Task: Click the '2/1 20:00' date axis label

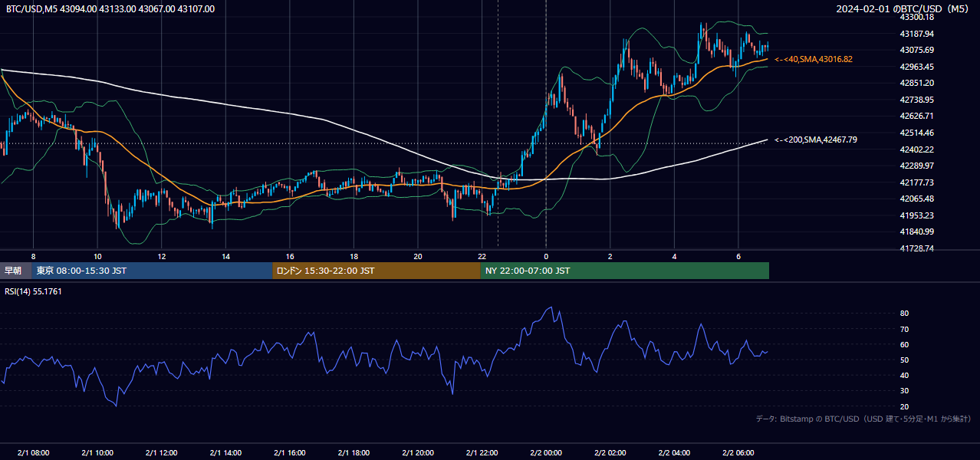Action: pyautogui.click(x=418, y=452)
